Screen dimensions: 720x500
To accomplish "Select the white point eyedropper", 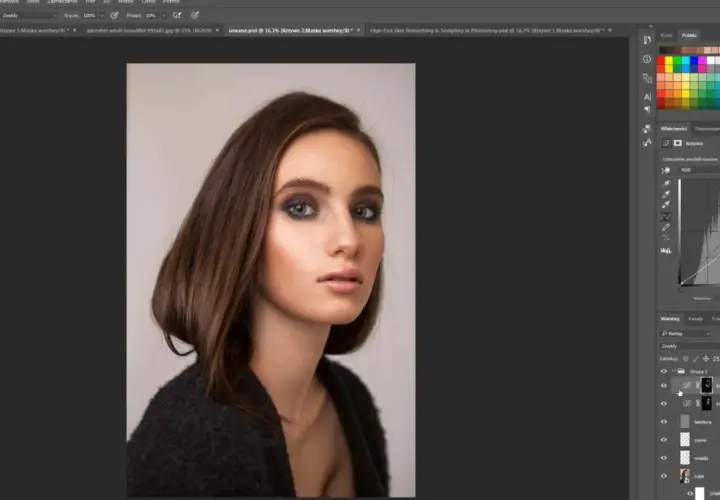I will tap(666, 205).
